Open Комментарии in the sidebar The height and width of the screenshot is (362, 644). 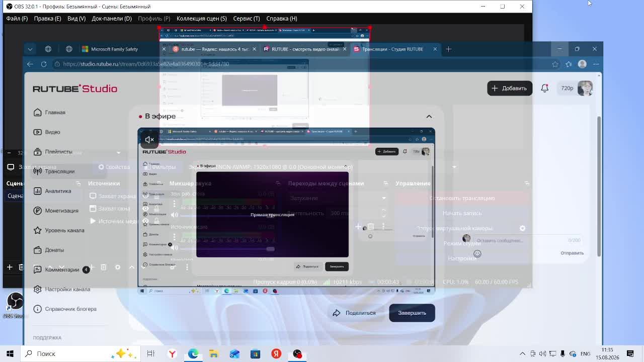click(x=62, y=269)
